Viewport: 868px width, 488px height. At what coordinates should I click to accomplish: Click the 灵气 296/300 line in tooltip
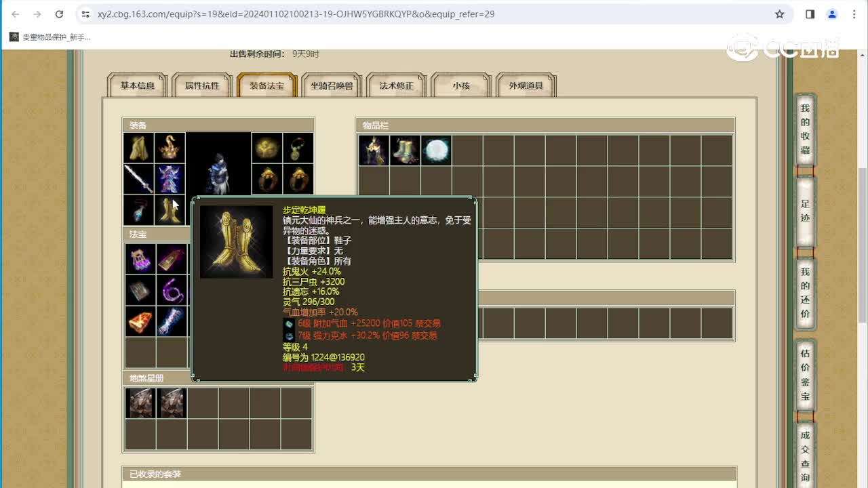[309, 302]
